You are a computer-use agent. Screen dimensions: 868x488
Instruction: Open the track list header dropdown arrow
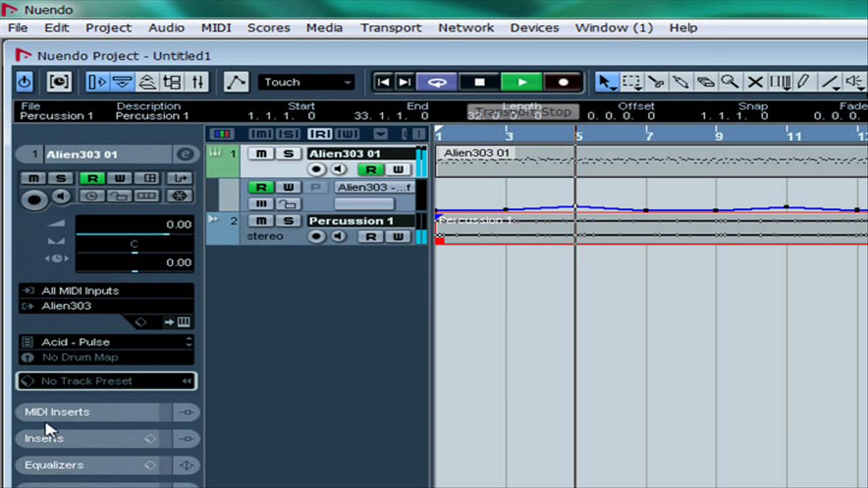[380, 134]
